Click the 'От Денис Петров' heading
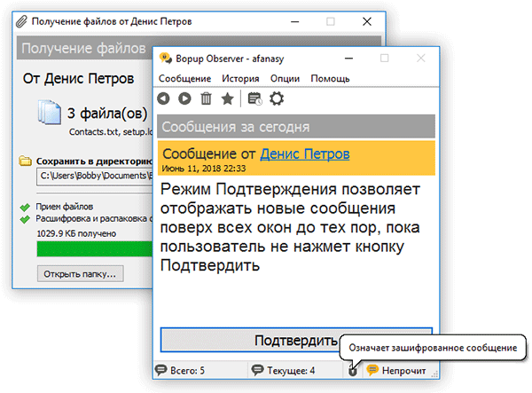 78,78
